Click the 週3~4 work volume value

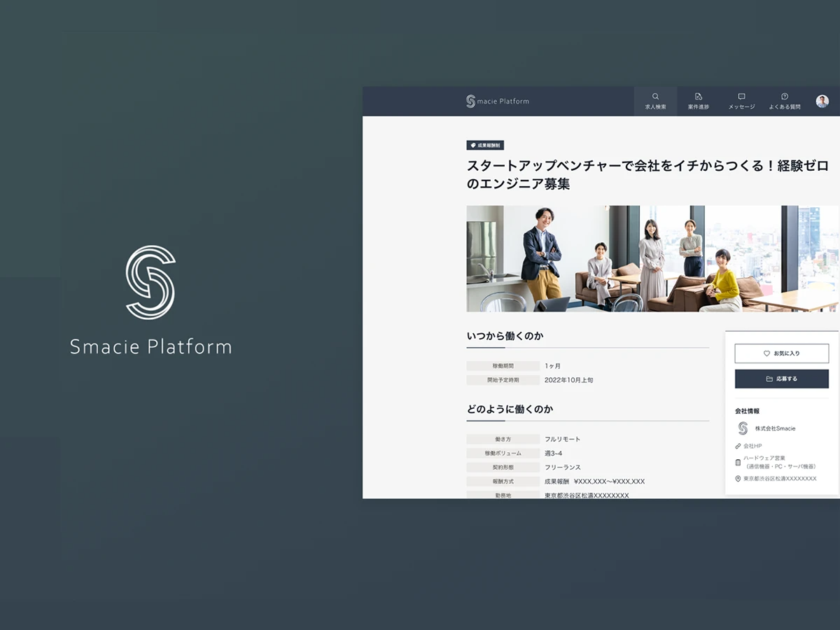[554, 453]
